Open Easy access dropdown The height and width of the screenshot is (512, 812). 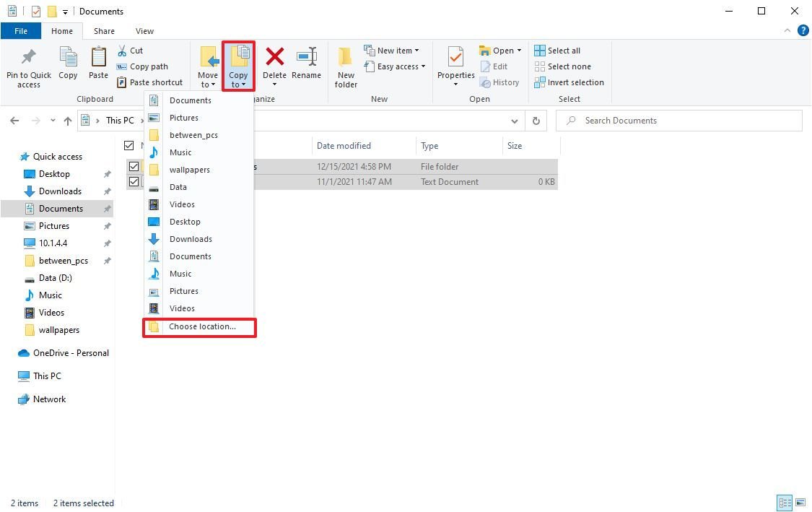395,66
